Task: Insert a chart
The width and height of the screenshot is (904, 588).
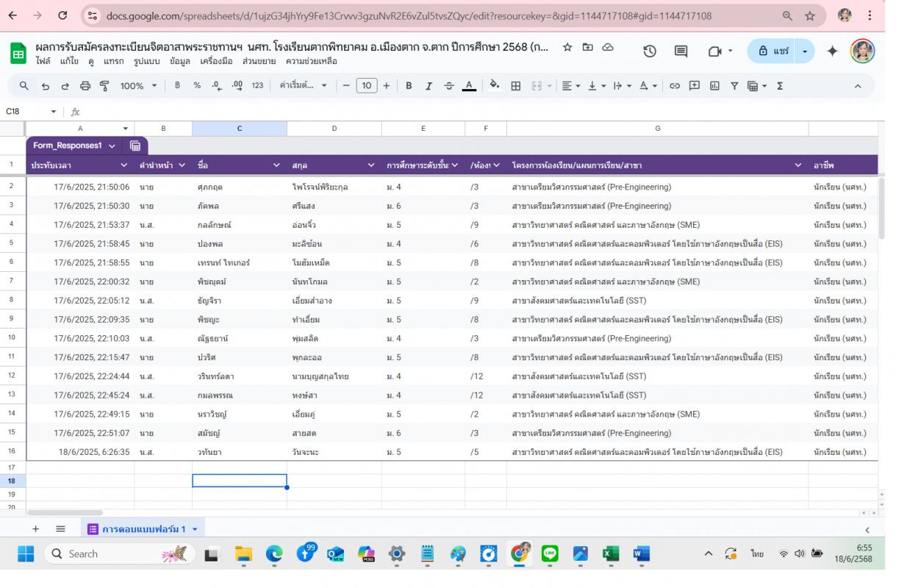Action: pos(714,86)
